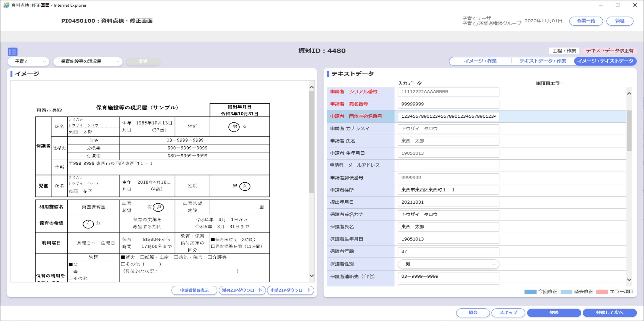Click the エラー項目 legend color swatch

click(602, 292)
